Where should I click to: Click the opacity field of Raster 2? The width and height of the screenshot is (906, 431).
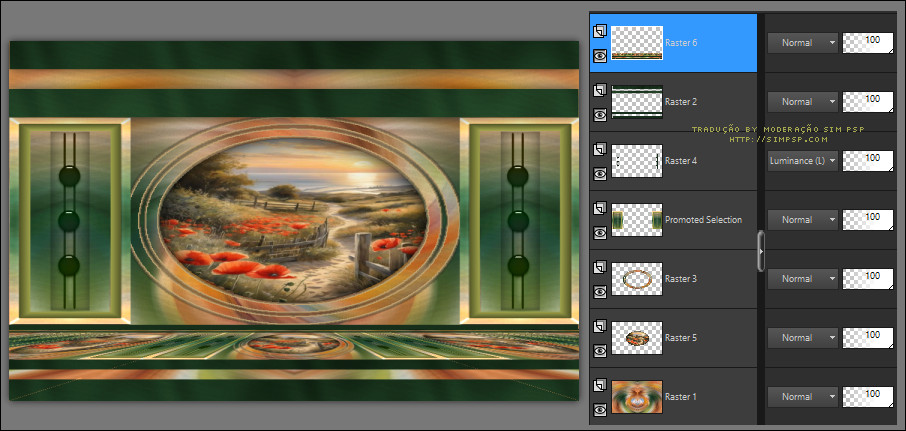point(868,101)
